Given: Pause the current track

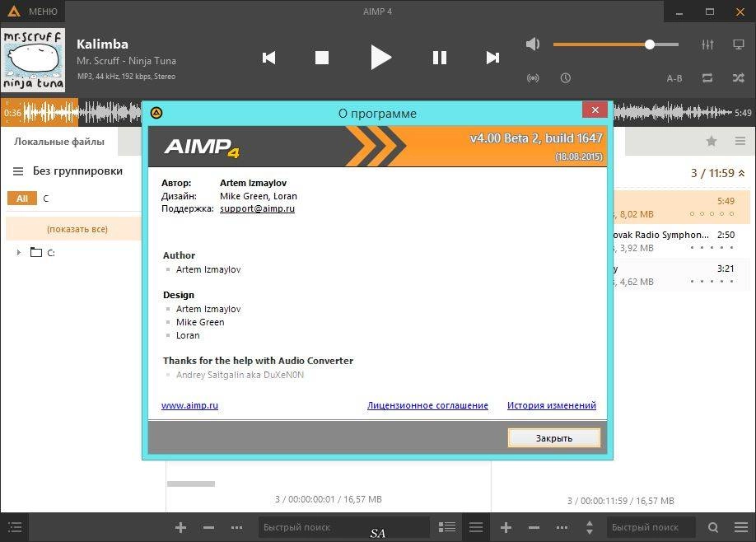Looking at the screenshot, I should point(439,58).
